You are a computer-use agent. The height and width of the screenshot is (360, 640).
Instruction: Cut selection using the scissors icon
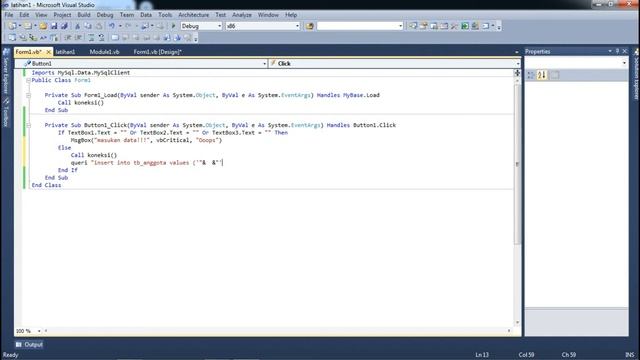(77, 26)
